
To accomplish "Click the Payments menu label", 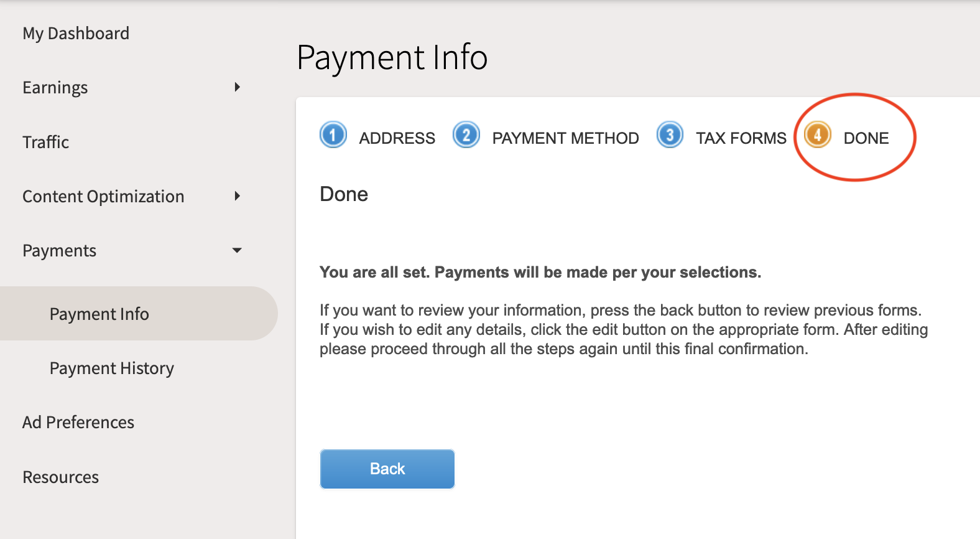I will pos(60,251).
